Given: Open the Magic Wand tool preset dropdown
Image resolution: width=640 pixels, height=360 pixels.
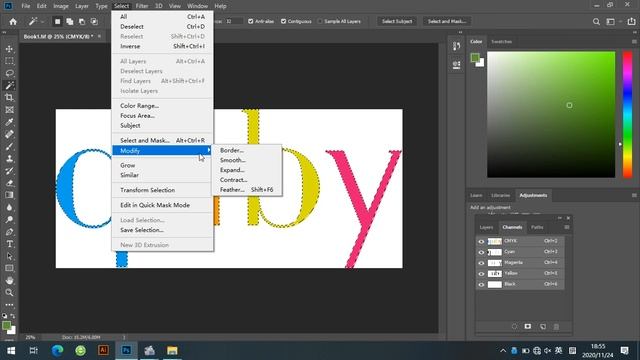Looking at the screenshot, I should pyautogui.click(x=42, y=22).
